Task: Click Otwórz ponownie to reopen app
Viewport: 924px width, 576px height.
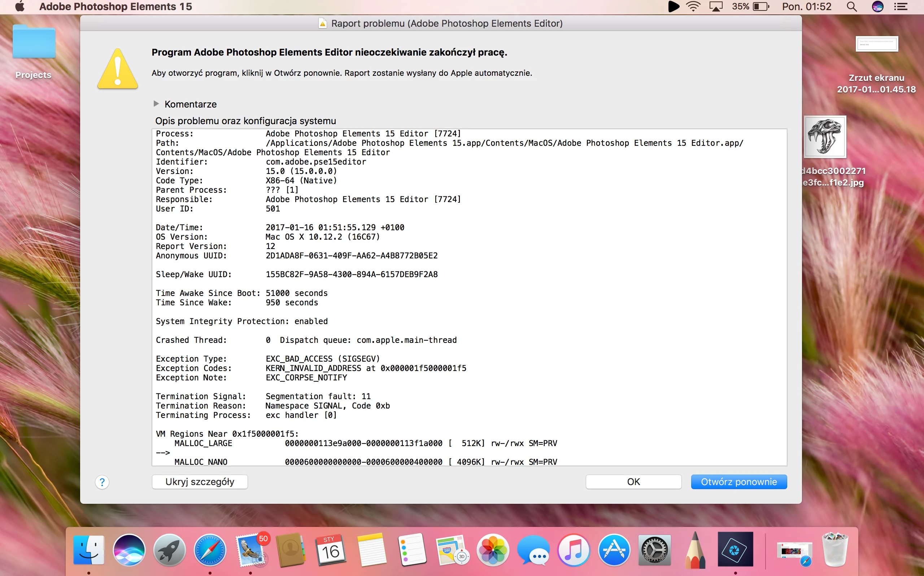Action: pyautogui.click(x=738, y=481)
